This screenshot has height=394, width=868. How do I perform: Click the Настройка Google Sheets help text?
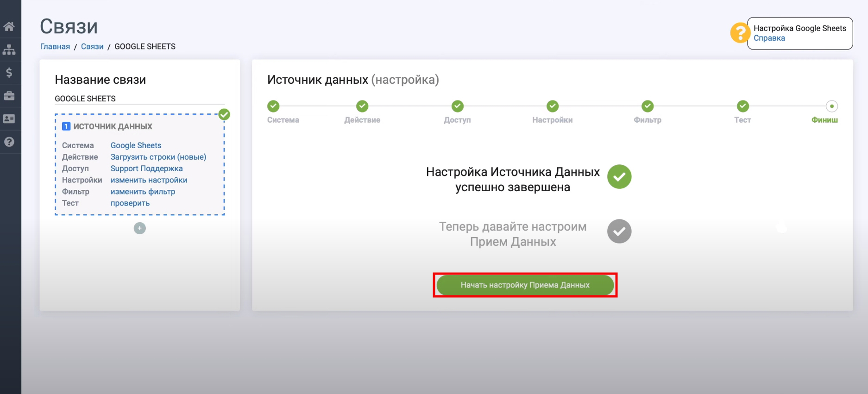coord(800,28)
